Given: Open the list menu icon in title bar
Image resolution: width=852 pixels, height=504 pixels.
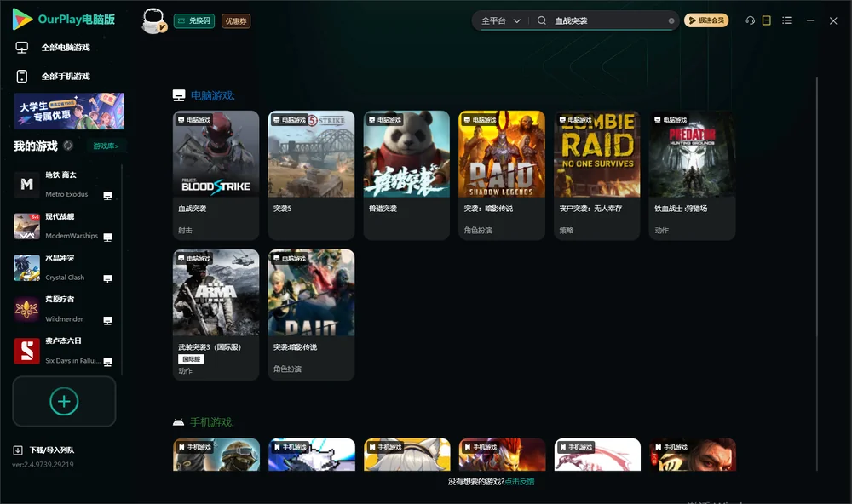Looking at the screenshot, I should 786,20.
